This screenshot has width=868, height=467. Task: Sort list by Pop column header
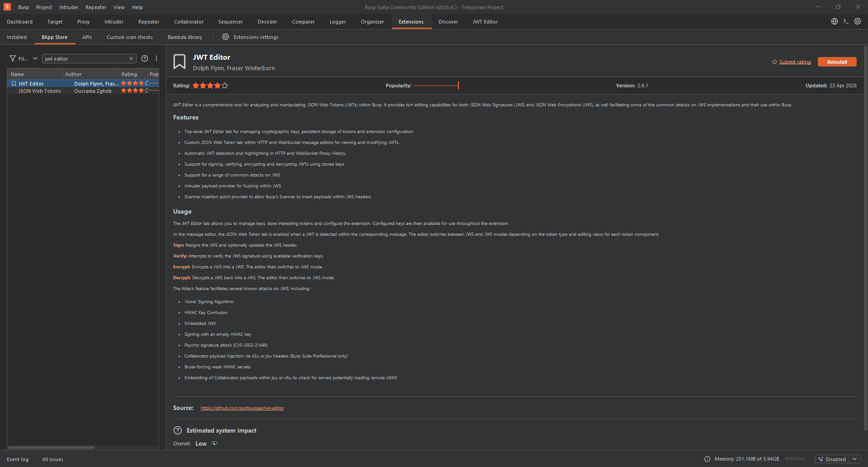point(154,74)
